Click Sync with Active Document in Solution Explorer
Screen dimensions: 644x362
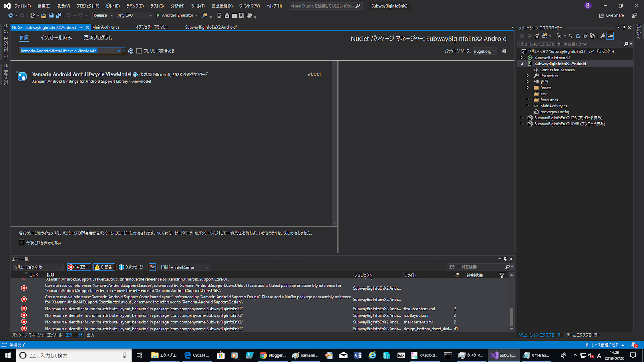570,36
